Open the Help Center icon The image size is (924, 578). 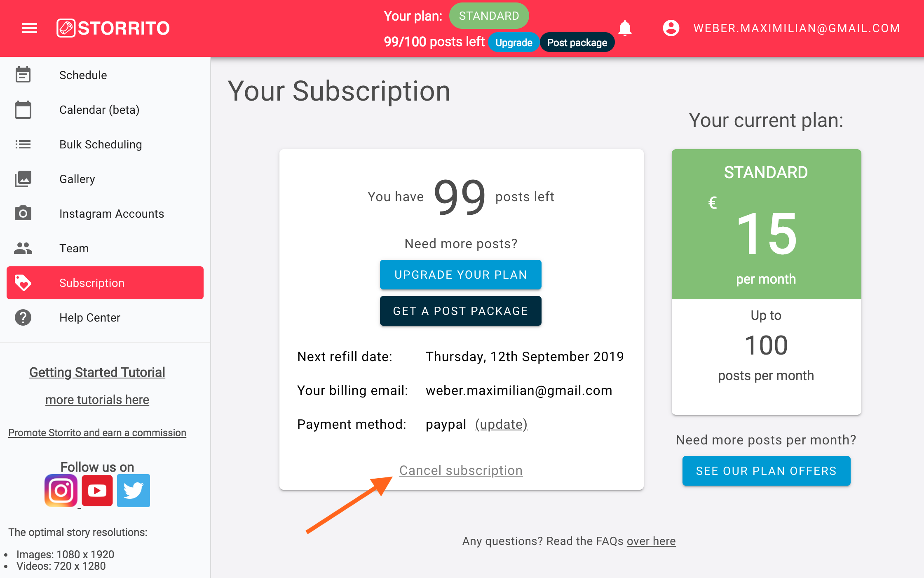tap(24, 317)
